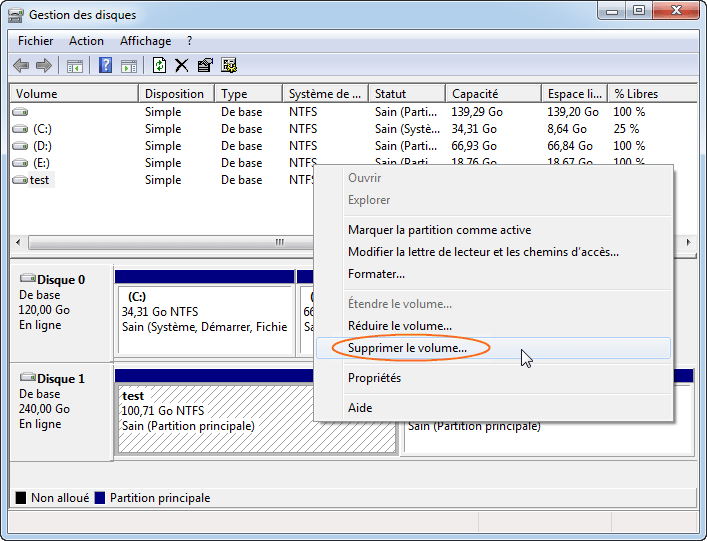Open the Affichage menu
The width and height of the screenshot is (707, 541).
pyautogui.click(x=145, y=41)
